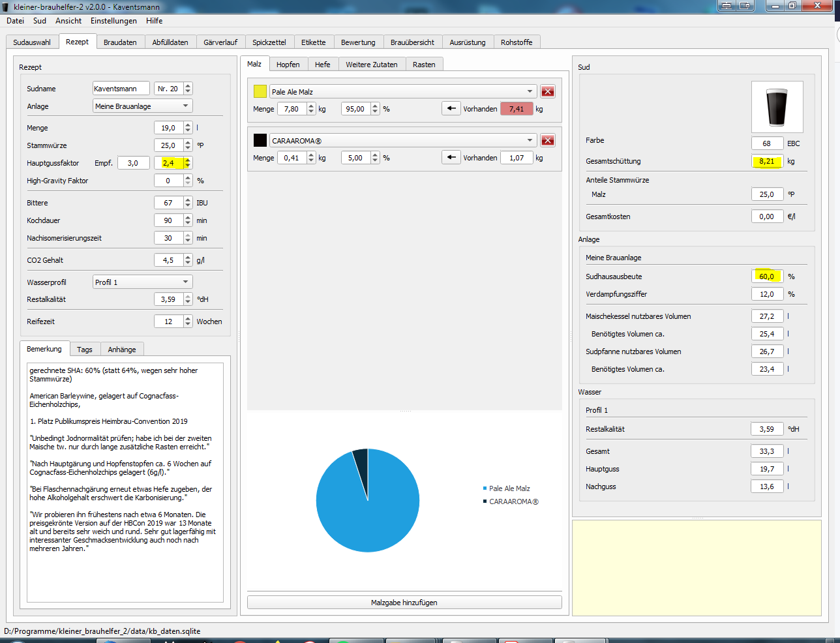Viewport: 840px width, 643px height.
Task: Open the Gärverlauf tab
Action: [220, 42]
